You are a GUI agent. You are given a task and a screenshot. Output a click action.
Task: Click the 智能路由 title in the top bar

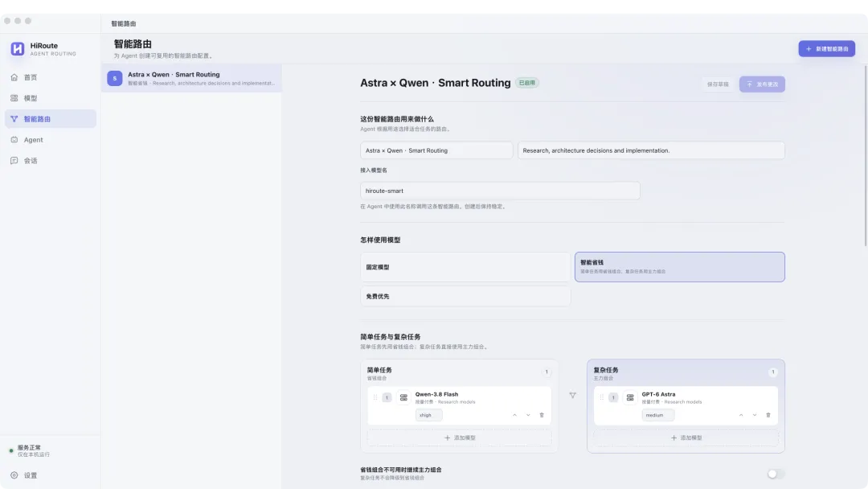124,24
